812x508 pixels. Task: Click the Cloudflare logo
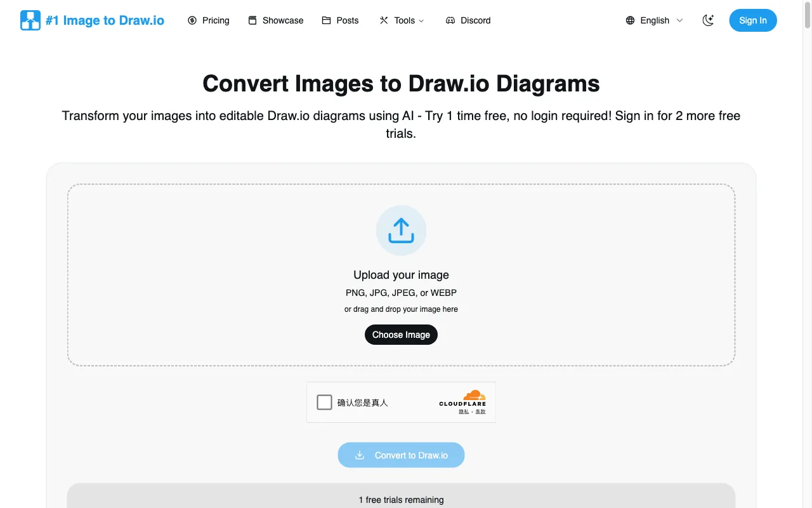pos(462,398)
